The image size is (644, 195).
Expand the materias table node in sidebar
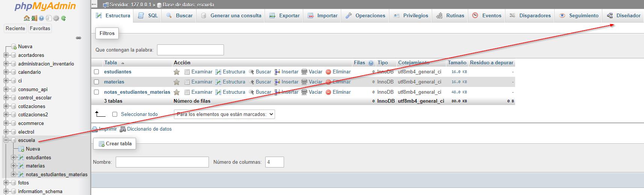[14, 166]
